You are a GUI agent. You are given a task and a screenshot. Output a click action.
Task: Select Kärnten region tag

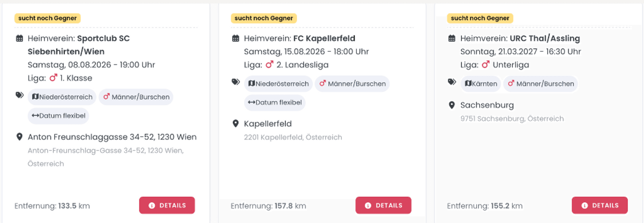click(481, 84)
